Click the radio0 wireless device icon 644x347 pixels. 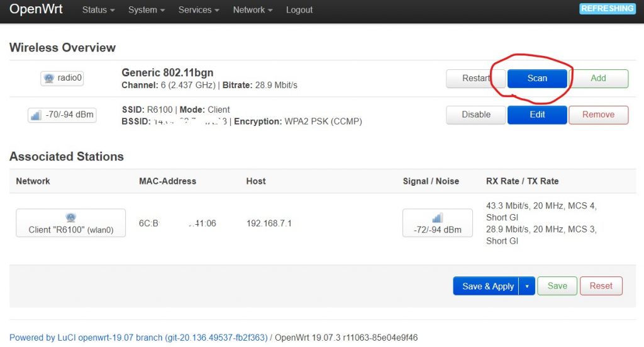click(49, 78)
